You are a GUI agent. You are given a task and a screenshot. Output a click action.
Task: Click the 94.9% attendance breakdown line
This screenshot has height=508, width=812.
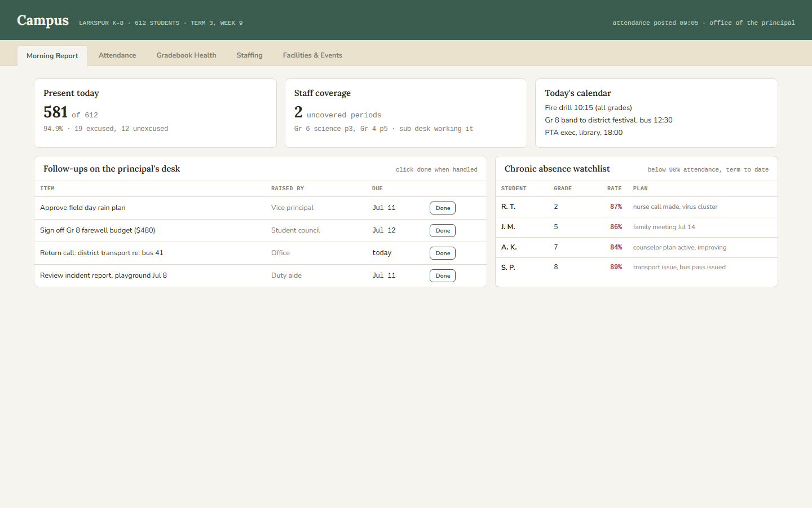pyautogui.click(x=105, y=129)
